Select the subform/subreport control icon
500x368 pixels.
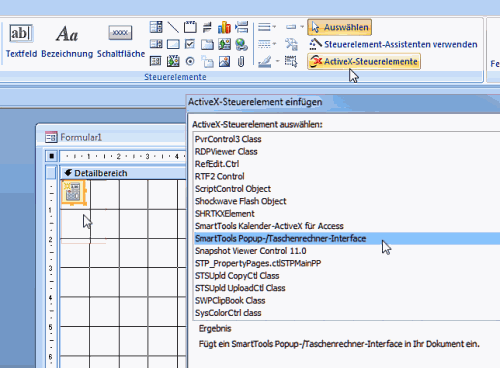(156, 61)
